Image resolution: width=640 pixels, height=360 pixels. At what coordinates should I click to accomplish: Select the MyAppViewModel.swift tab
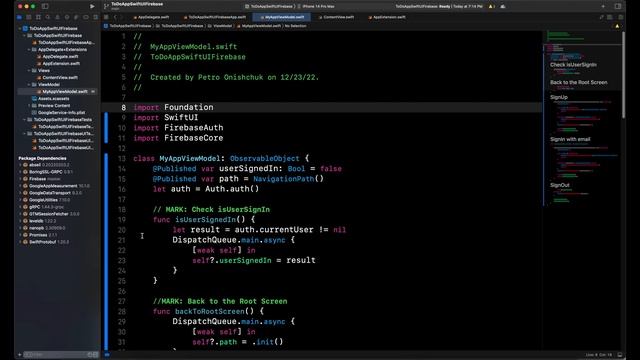(282, 17)
